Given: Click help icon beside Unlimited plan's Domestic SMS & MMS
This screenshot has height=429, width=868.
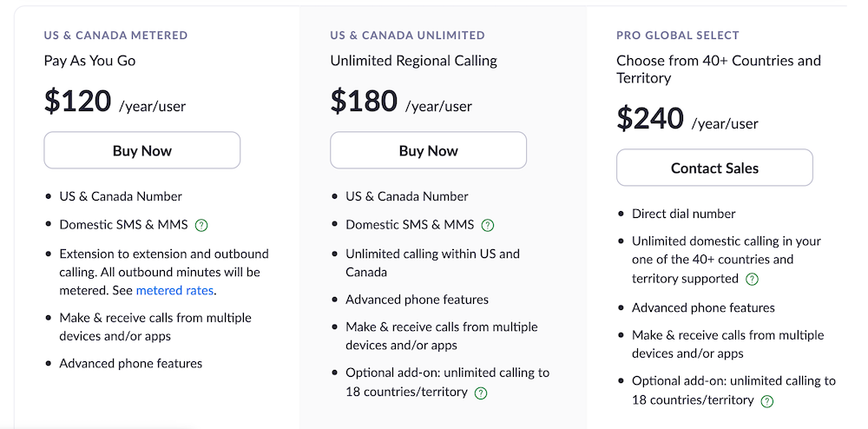Looking at the screenshot, I should pos(488,225).
